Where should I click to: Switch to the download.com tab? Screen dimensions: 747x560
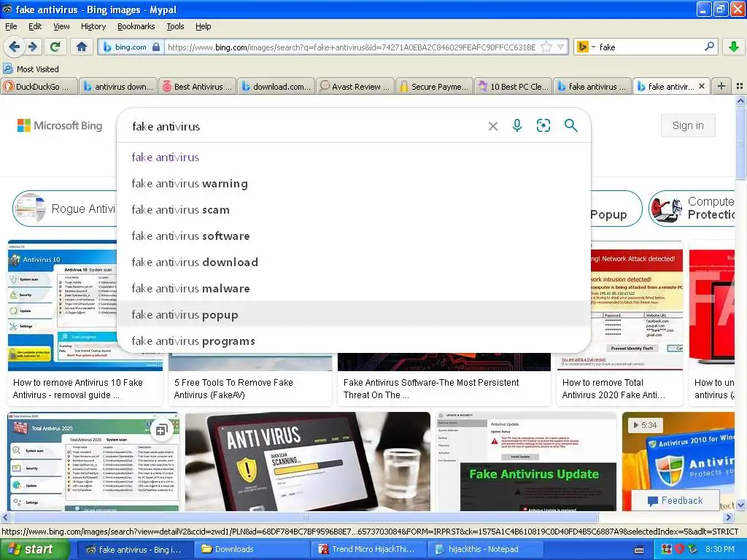tap(276, 87)
